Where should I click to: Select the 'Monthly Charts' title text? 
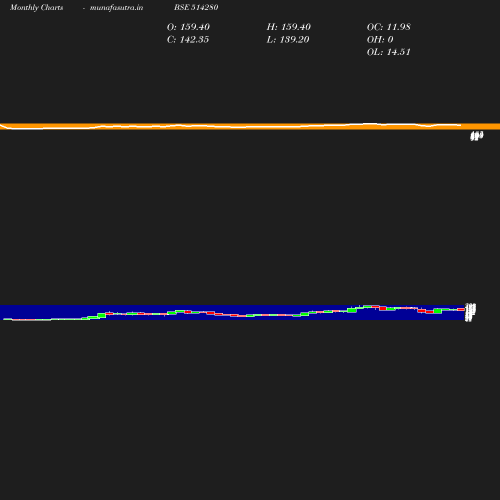coord(37,8)
